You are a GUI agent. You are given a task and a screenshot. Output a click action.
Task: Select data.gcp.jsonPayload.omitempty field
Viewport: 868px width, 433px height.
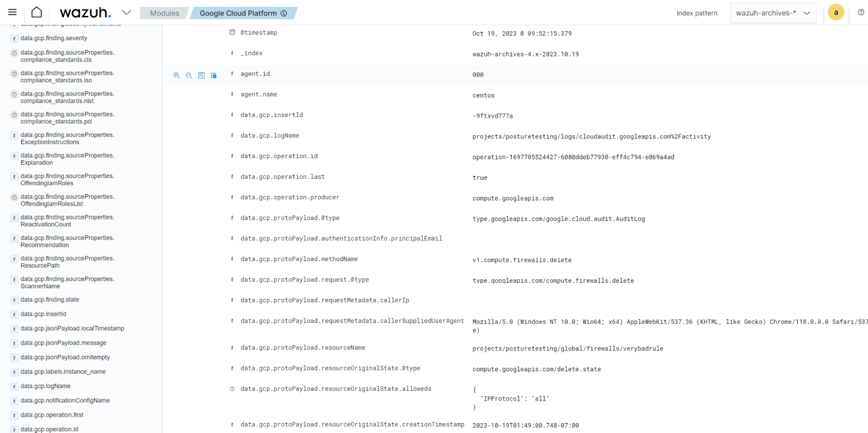[65, 357]
